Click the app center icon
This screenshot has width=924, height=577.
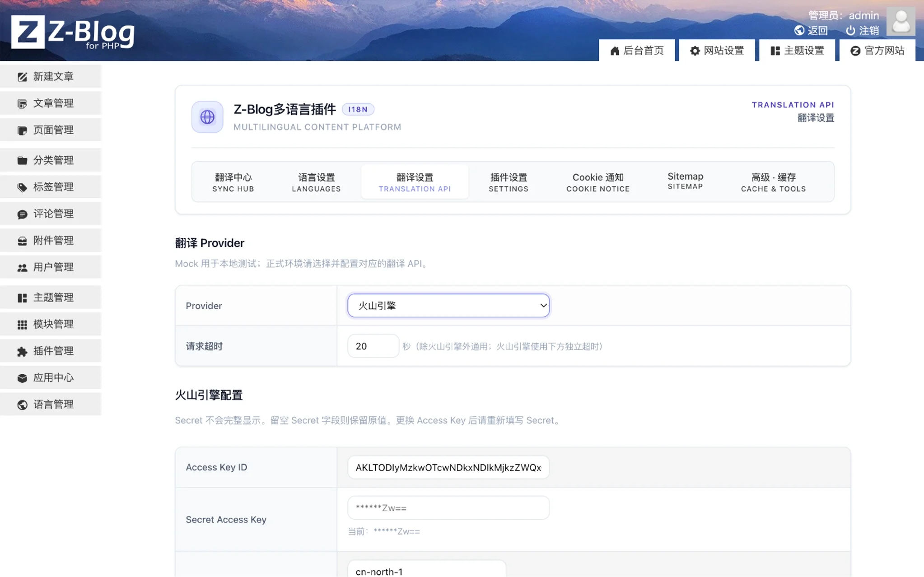pyautogui.click(x=22, y=378)
